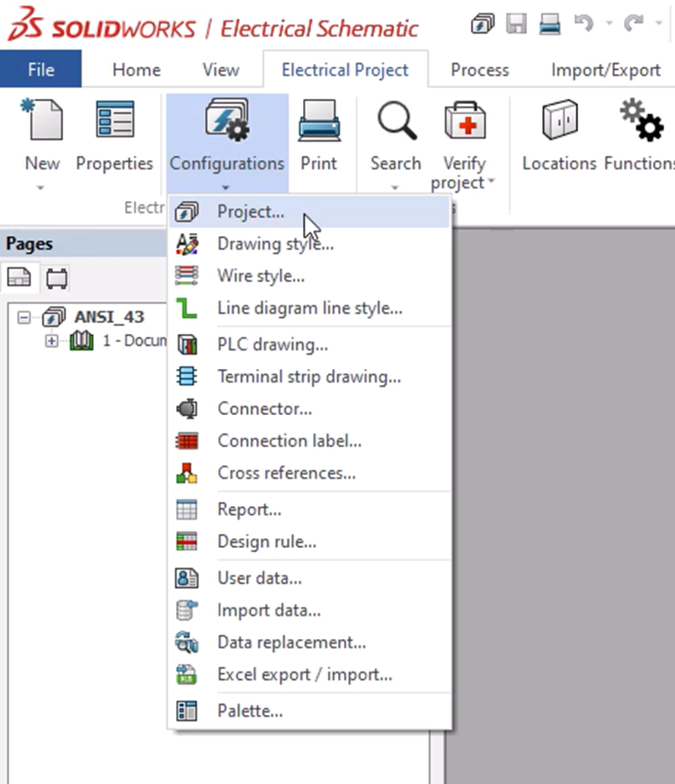
Task: Open the Configurations dropdown arrow
Action: pyautogui.click(x=226, y=187)
